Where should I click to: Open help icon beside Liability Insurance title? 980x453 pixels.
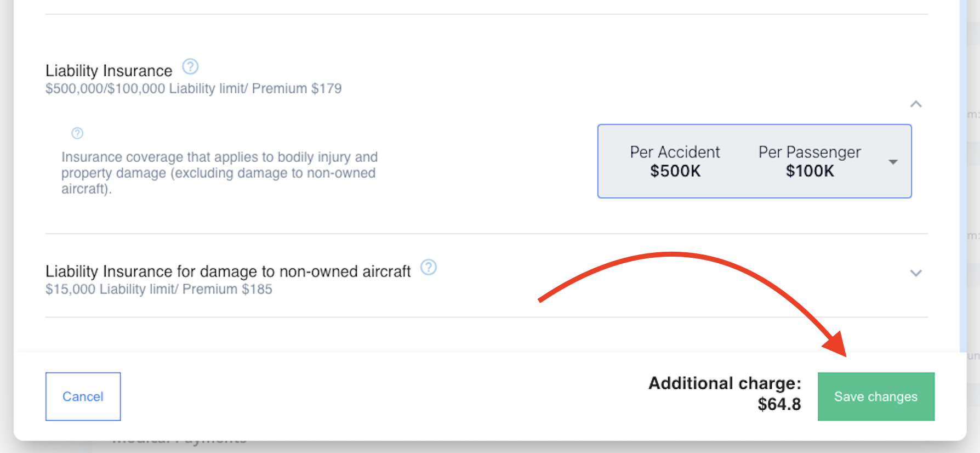pyautogui.click(x=190, y=67)
